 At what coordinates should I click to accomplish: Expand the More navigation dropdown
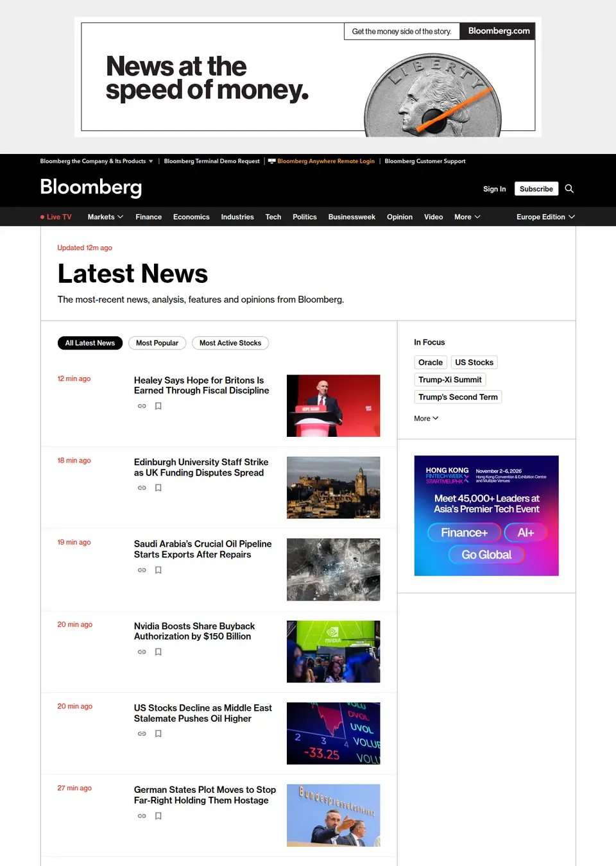coord(467,217)
